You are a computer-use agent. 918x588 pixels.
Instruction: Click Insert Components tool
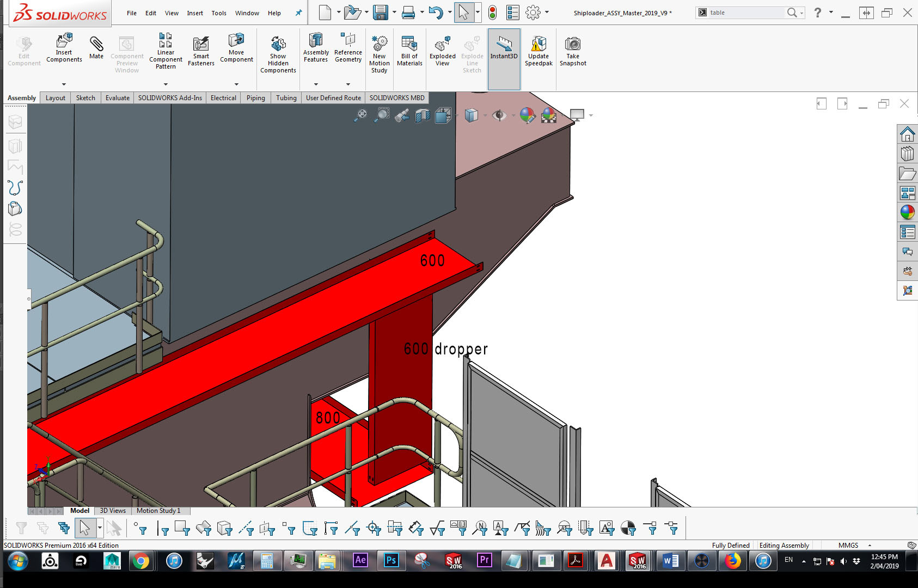64,48
